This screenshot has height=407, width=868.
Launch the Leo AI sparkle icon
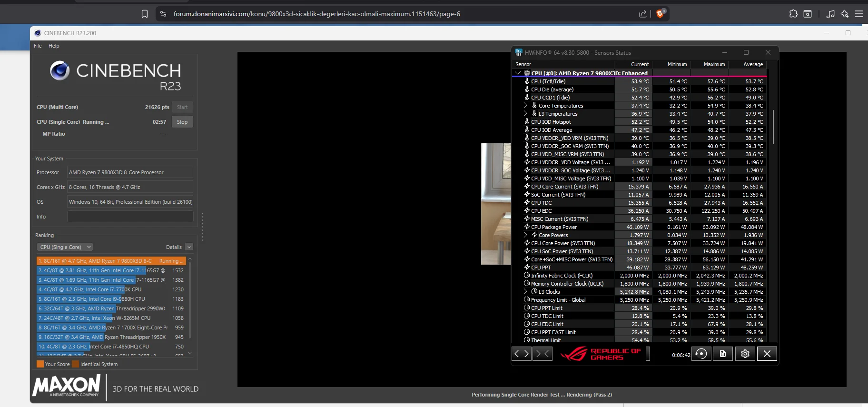[845, 14]
